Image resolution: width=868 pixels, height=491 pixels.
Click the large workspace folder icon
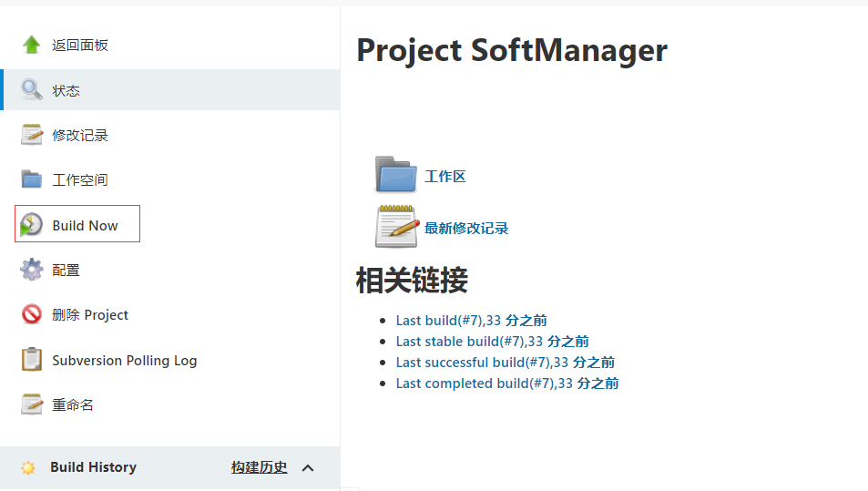(396, 174)
